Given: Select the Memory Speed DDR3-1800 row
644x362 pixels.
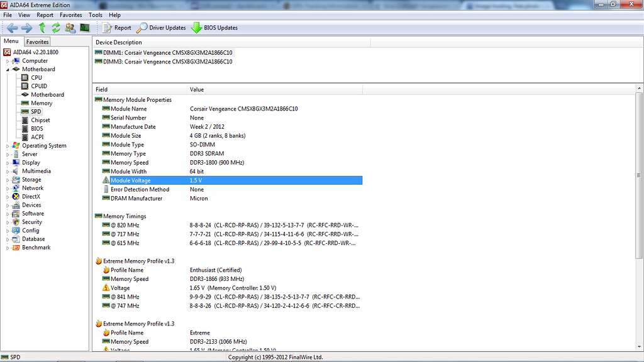Looking at the screenshot, I should click(232, 163).
